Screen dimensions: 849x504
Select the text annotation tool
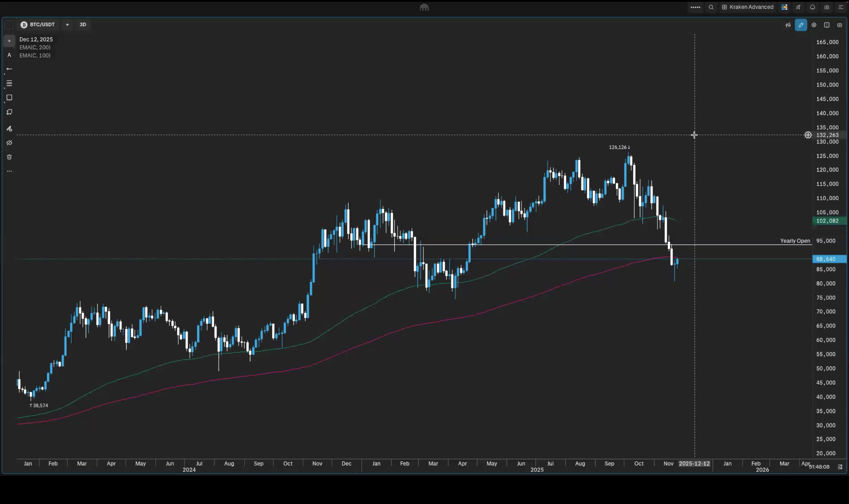[9, 55]
